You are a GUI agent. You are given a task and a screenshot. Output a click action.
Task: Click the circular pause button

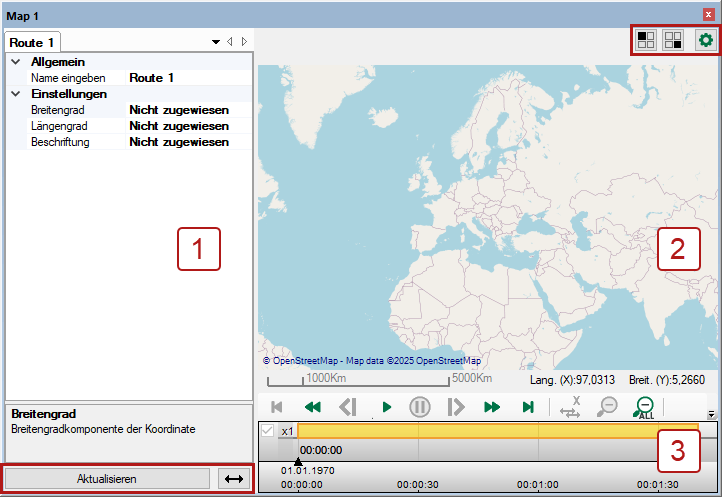(419, 407)
